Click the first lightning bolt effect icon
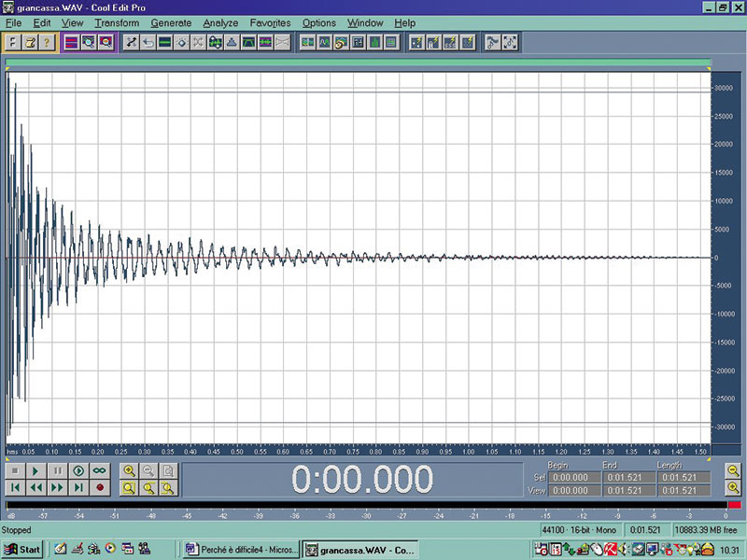Image resolution: width=747 pixels, height=560 pixels. point(416,43)
